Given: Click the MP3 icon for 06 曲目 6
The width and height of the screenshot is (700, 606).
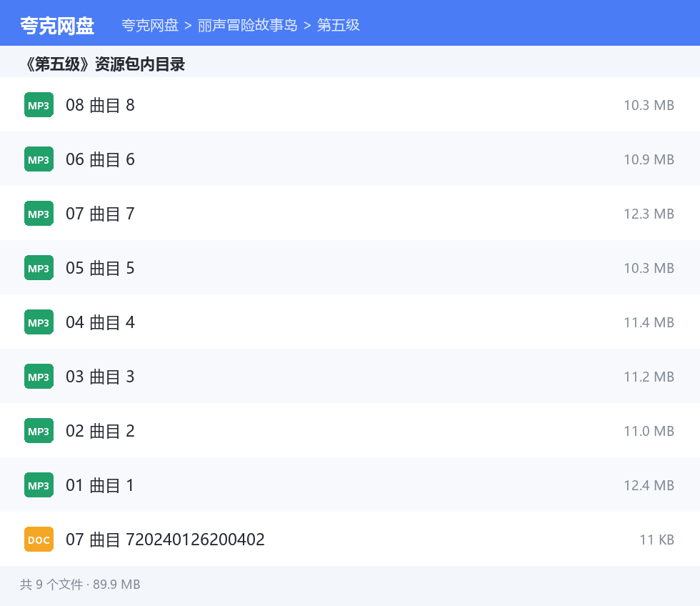Looking at the screenshot, I should point(39,159).
